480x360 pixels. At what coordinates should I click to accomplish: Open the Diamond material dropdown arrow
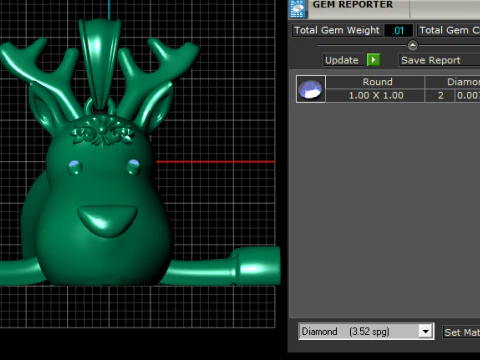pyautogui.click(x=425, y=331)
